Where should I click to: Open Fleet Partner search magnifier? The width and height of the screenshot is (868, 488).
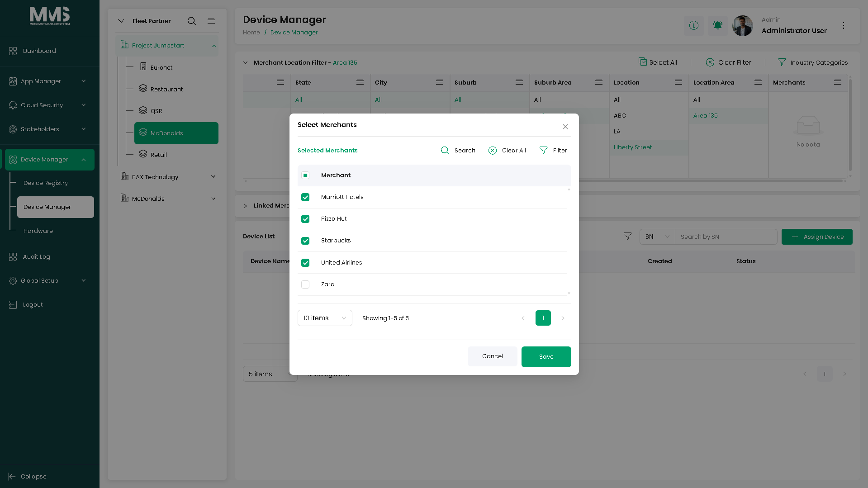coord(192,21)
